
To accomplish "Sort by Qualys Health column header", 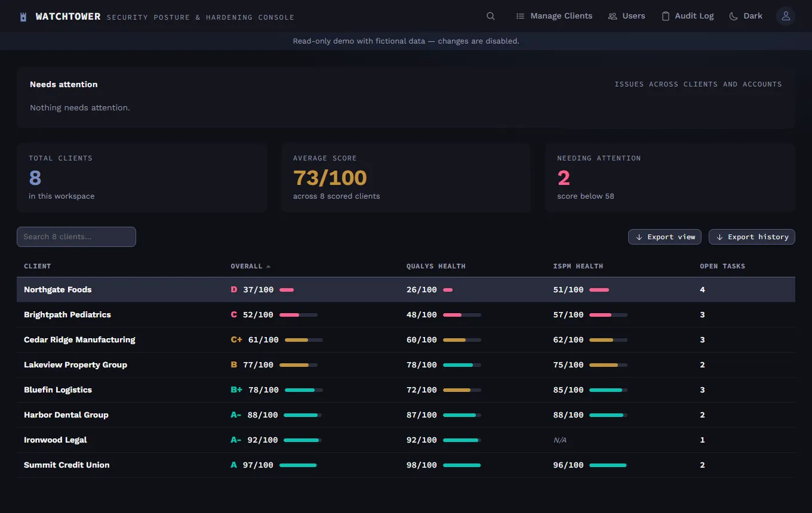I will coord(436,266).
